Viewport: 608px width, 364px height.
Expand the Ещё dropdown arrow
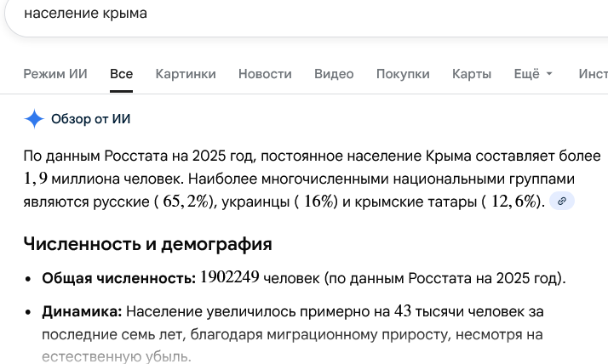coord(549,74)
